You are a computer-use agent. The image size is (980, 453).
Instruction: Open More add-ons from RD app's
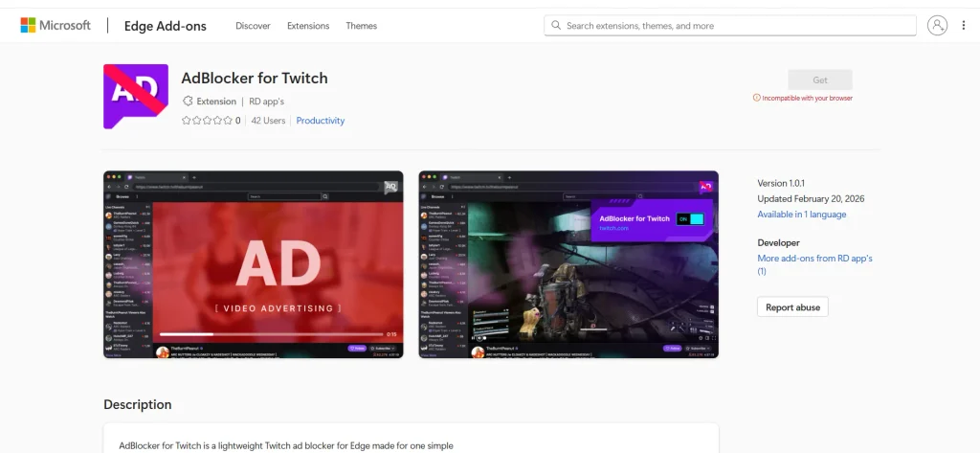(x=815, y=264)
